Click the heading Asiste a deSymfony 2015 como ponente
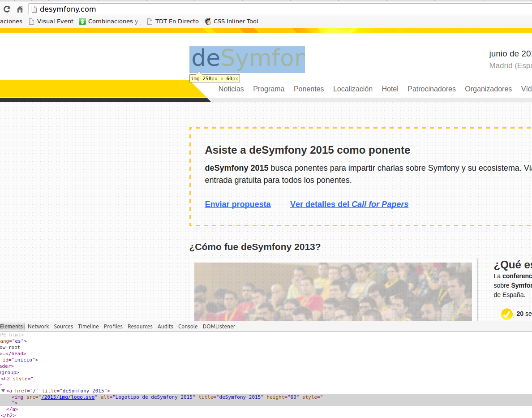Screen dimensions: 532x418 [307, 150]
